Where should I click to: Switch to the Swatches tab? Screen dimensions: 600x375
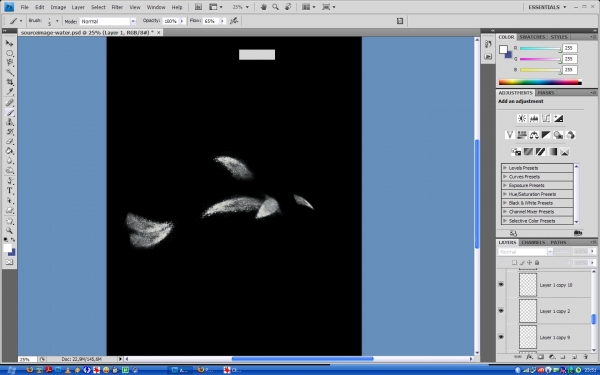pyautogui.click(x=532, y=37)
